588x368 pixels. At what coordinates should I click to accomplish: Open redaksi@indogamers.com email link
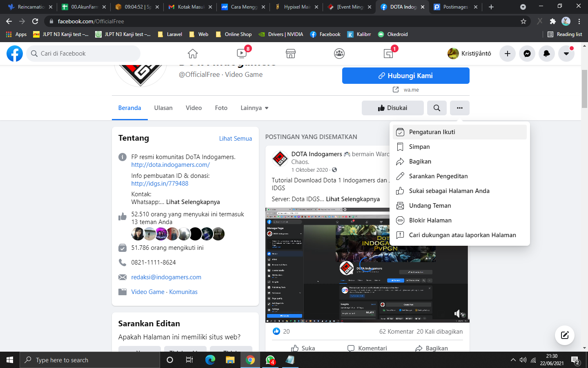pos(166,277)
